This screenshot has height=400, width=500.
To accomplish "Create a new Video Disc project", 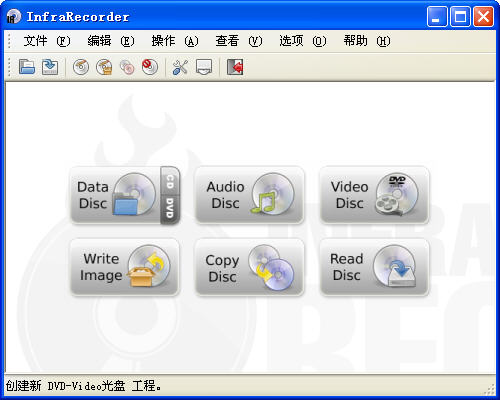I will (x=374, y=195).
